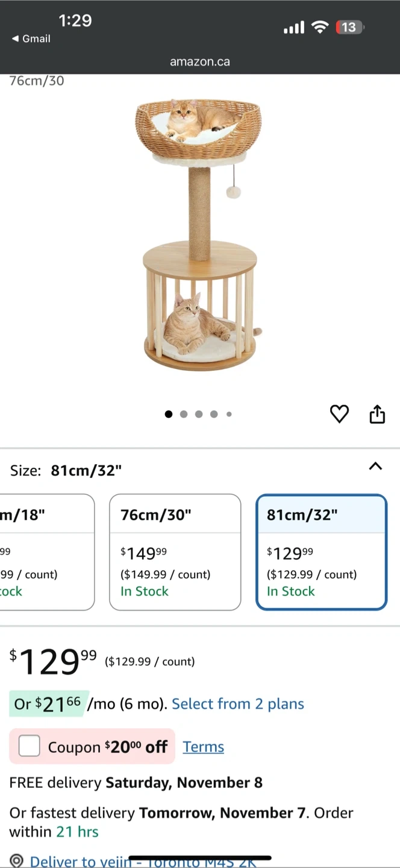
Task: Tap the share icon
Action: click(x=377, y=414)
